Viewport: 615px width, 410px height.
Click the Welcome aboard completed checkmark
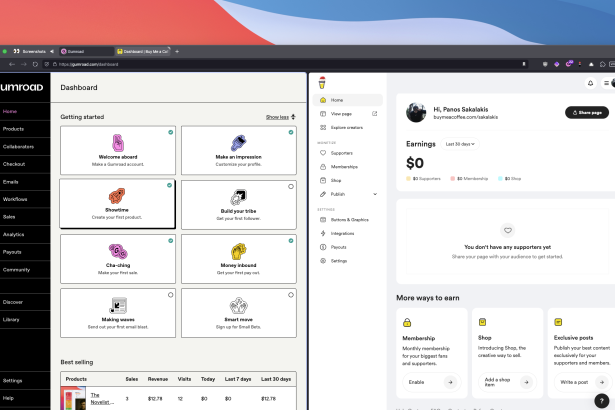(170, 132)
